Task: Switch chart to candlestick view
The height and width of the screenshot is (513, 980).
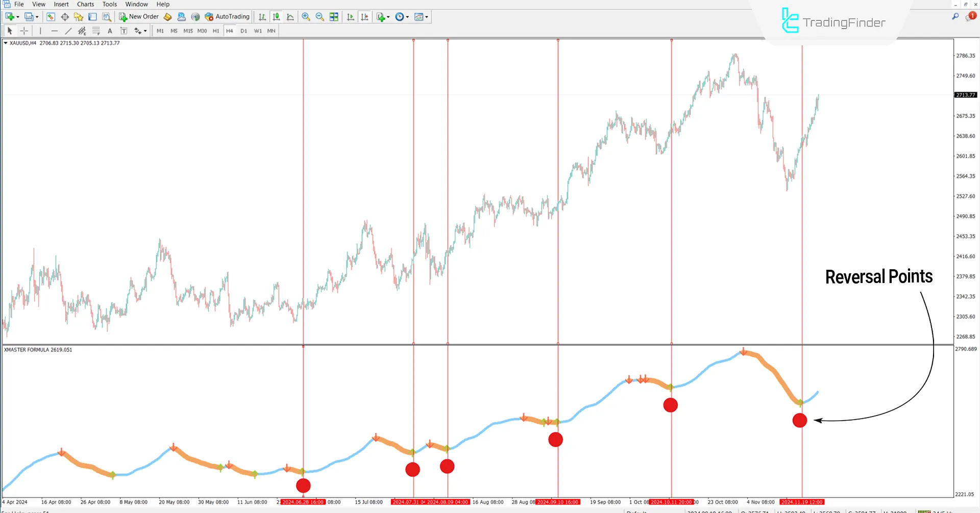Action: click(276, 16)
